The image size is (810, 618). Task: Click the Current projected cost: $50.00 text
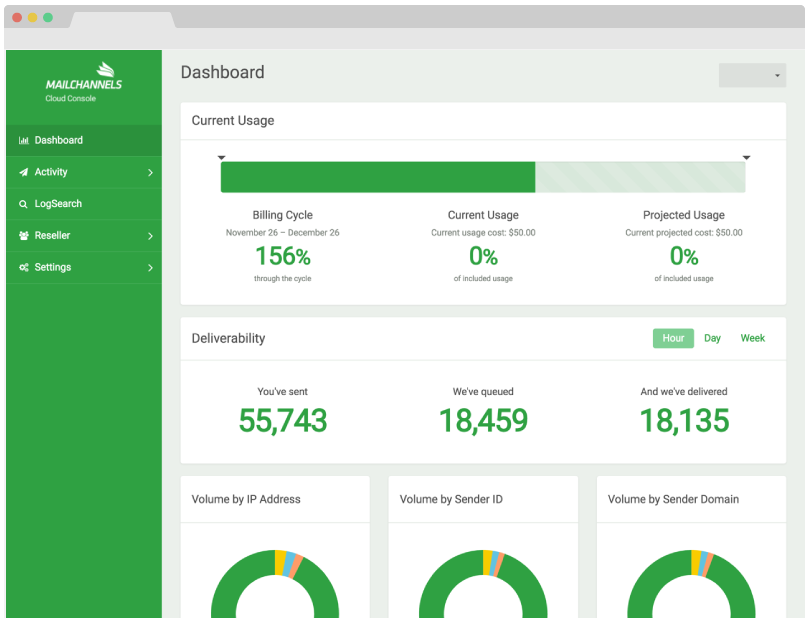coord(684,233)
